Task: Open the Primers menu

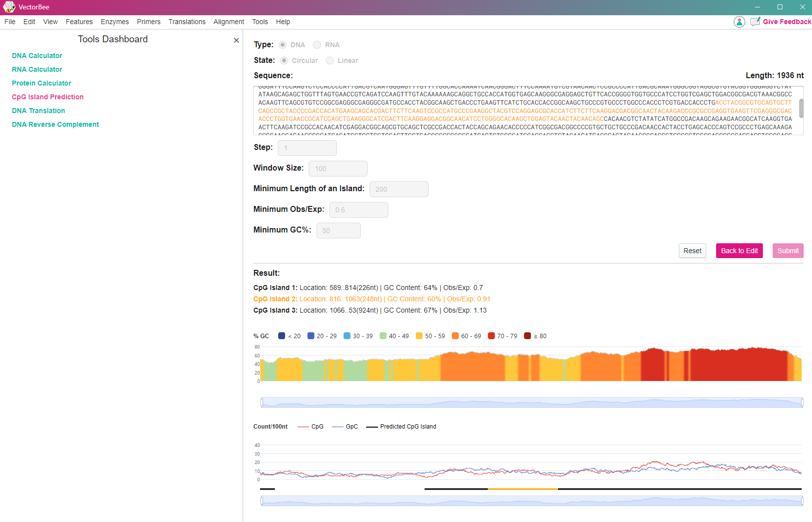Action: pos(148,22)
